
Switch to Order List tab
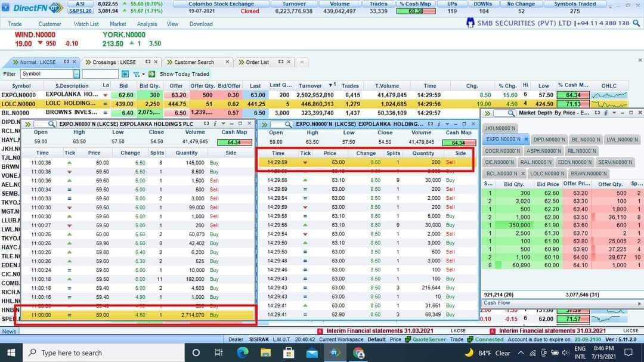click(x=257, y=62)
